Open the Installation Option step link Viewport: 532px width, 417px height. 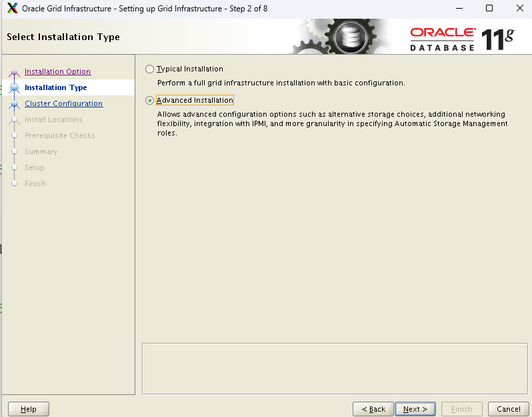[58, 71]
